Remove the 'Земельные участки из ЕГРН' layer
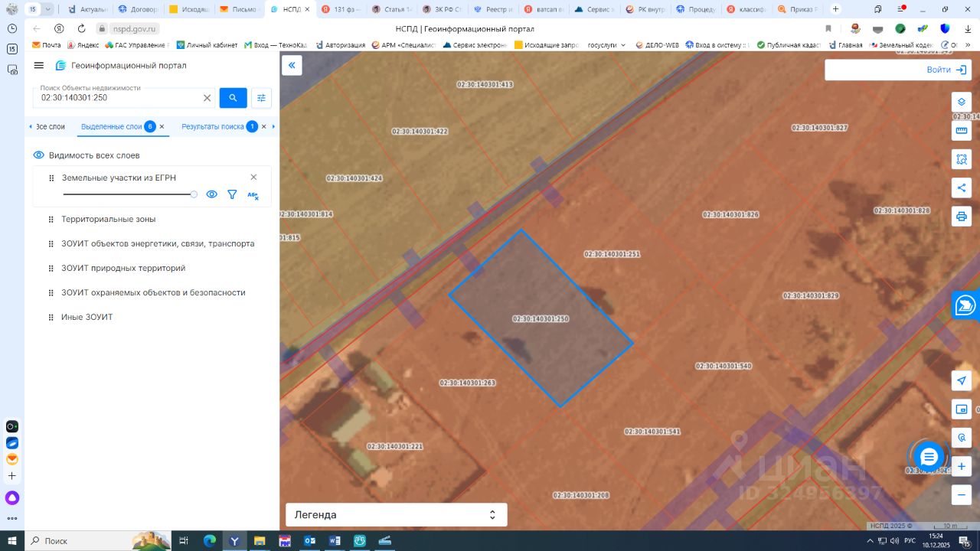 [x=253, y=177]
